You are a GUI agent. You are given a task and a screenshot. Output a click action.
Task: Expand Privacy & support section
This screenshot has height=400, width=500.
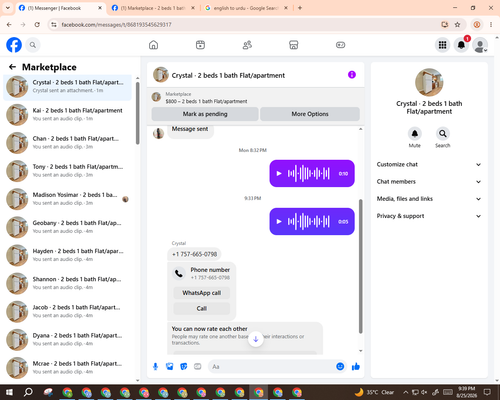(429, 216)
